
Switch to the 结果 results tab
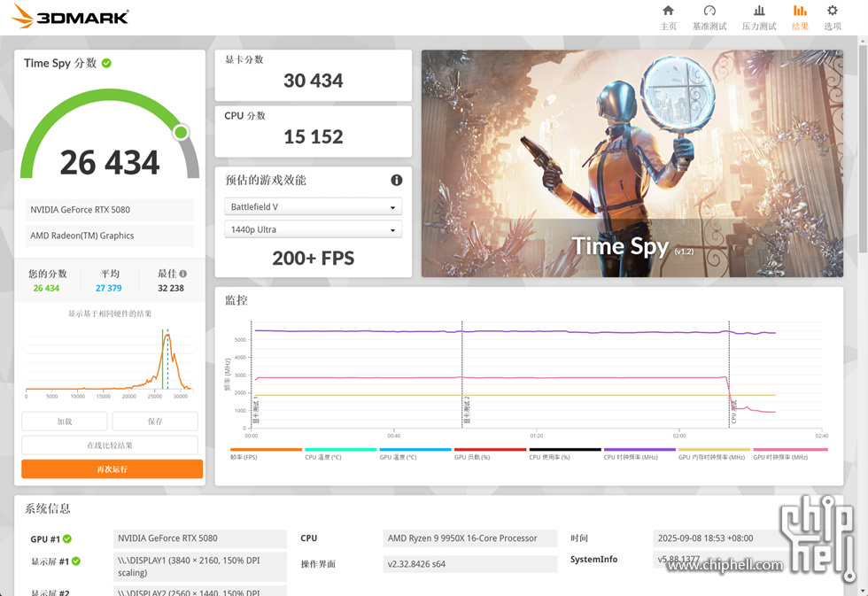800,18
